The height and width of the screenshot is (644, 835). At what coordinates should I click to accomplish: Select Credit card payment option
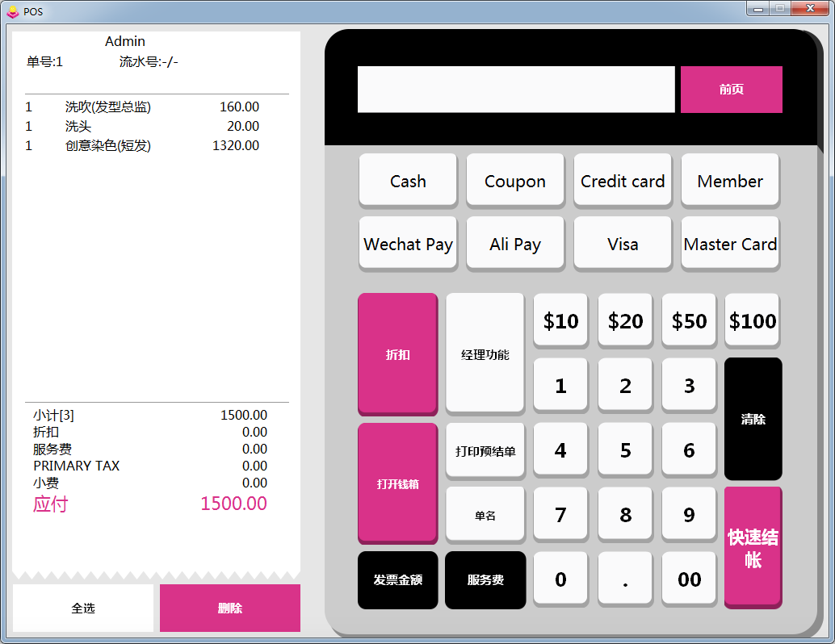click(623, 181)
